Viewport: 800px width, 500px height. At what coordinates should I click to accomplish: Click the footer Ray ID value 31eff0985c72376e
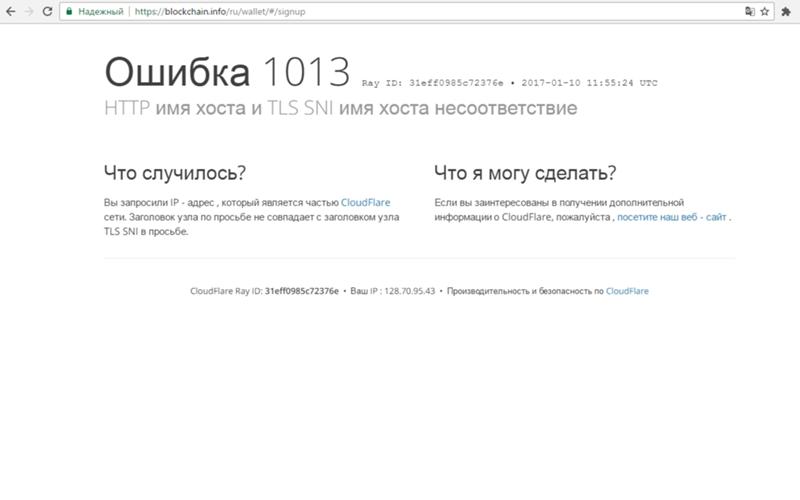(302, 291)
